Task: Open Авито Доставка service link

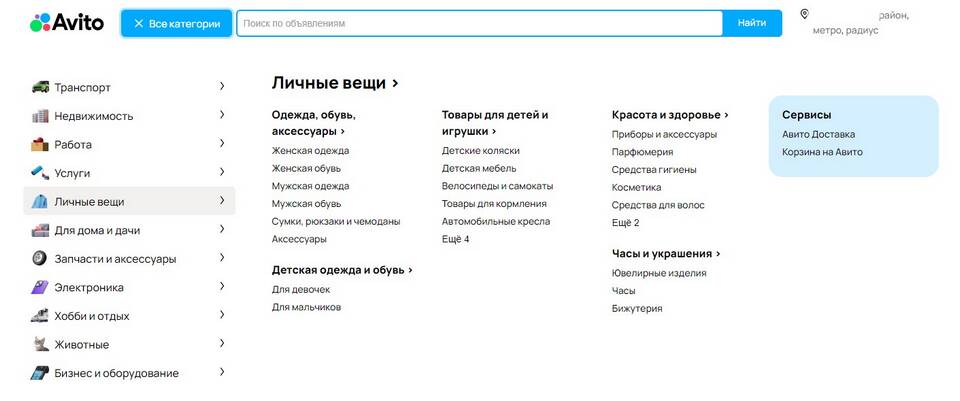Action: pyautogui.click(x=818, y=134)
